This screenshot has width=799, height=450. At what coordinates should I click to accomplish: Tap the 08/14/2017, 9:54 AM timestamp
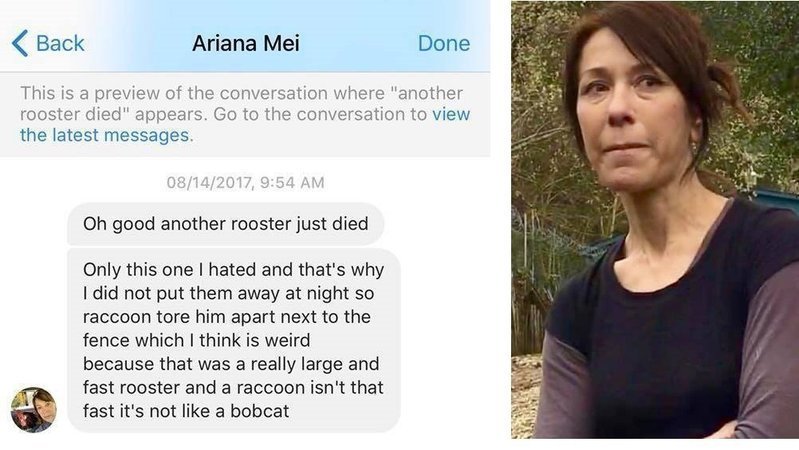pyautogui.click(x=245, y=182)
